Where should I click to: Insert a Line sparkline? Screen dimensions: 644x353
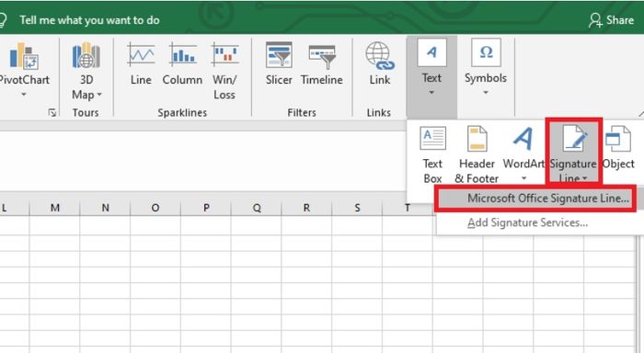point(141,64)
